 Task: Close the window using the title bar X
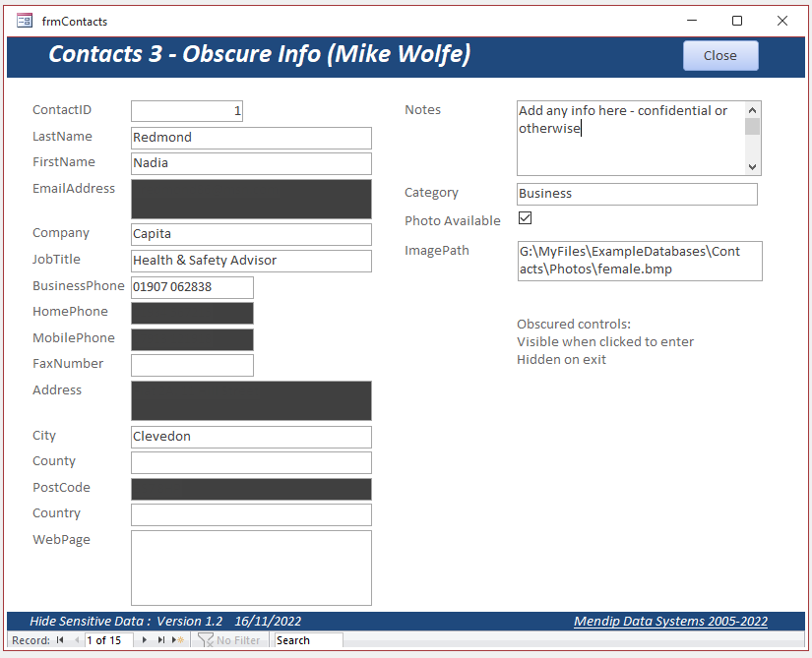coord(782,21)
